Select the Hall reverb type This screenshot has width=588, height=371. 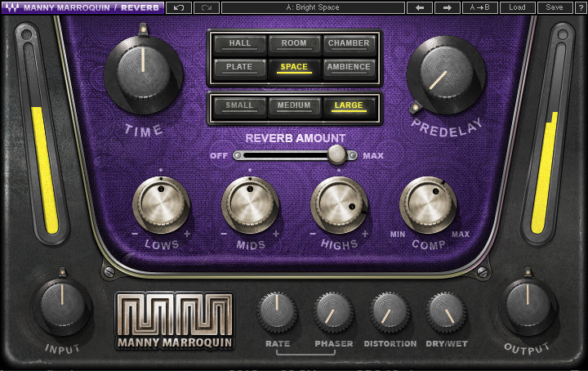[x=239, y=43]
